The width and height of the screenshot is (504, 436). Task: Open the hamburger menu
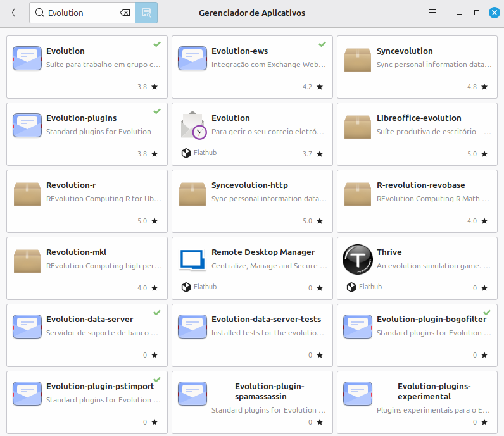coord(432,13)
